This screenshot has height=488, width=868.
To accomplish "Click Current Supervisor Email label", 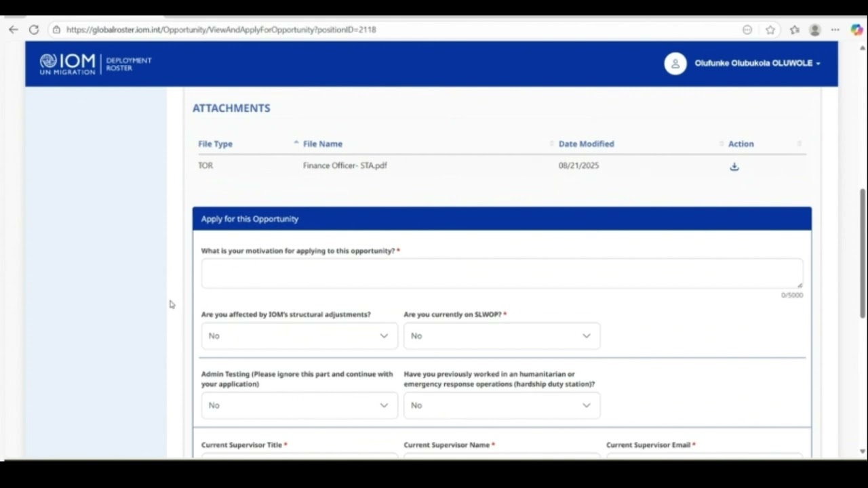I will coord(651,445).
